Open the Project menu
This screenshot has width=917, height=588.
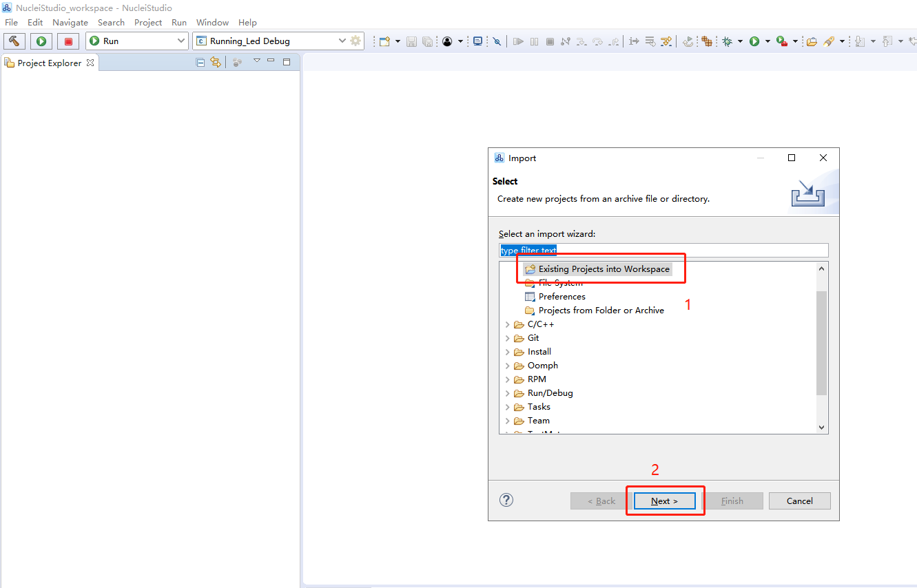tap(148, 23)
